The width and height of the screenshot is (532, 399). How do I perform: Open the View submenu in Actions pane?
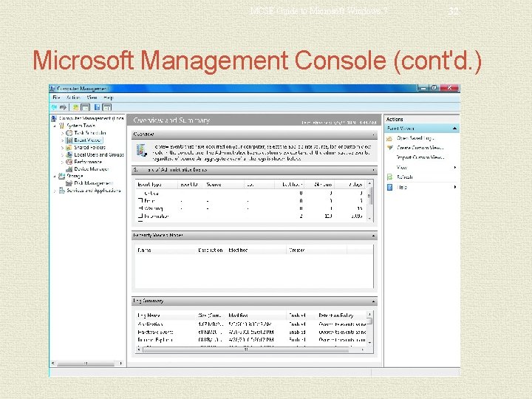tap(402, 167)
